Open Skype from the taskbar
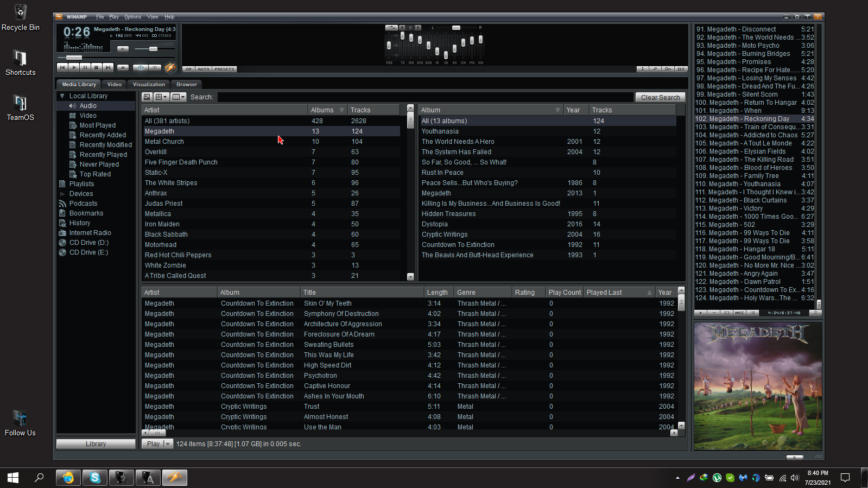868x488 pixels. [95, 478]
